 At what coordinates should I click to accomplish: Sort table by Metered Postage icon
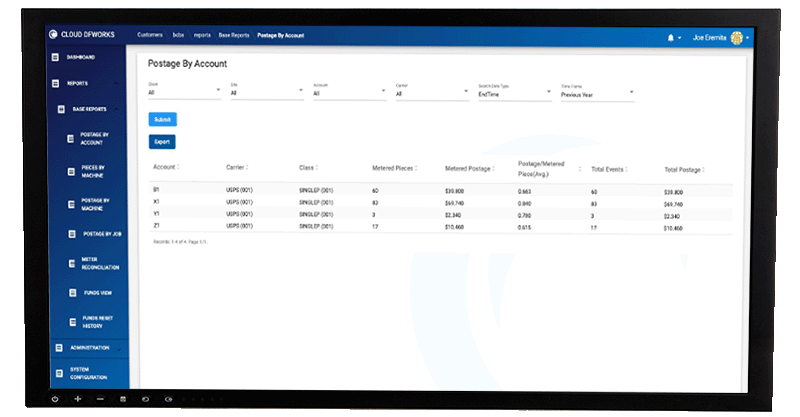[493, 168]
